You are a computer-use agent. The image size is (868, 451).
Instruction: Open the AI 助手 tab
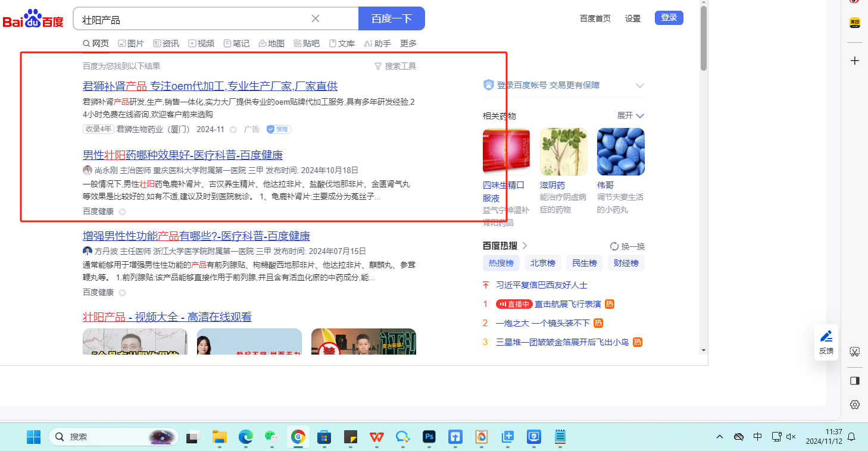point(377,43)
